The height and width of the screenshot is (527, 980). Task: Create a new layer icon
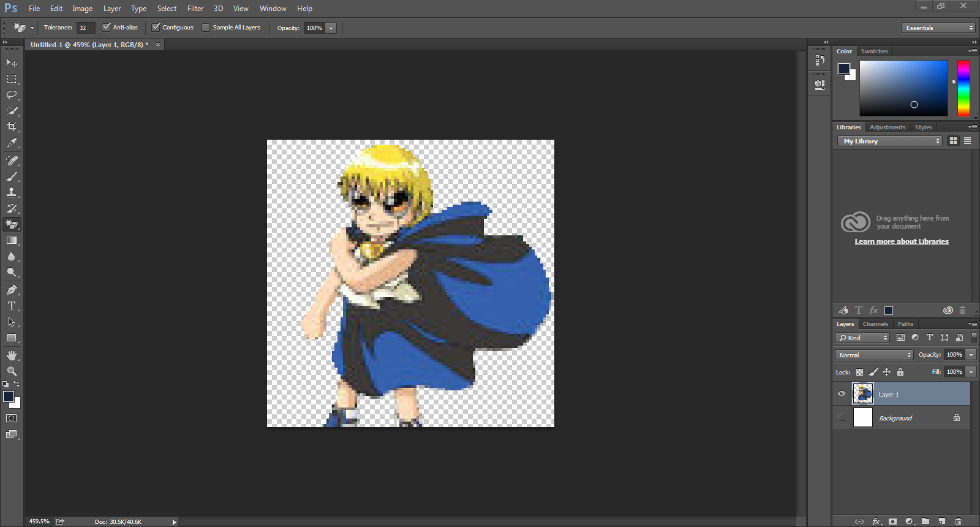[x=942, y=521]
